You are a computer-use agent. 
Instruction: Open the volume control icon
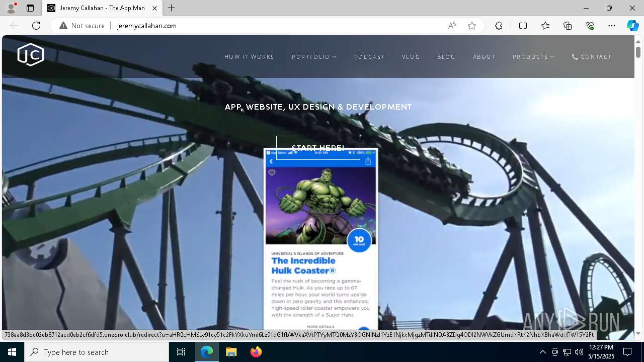579,352
